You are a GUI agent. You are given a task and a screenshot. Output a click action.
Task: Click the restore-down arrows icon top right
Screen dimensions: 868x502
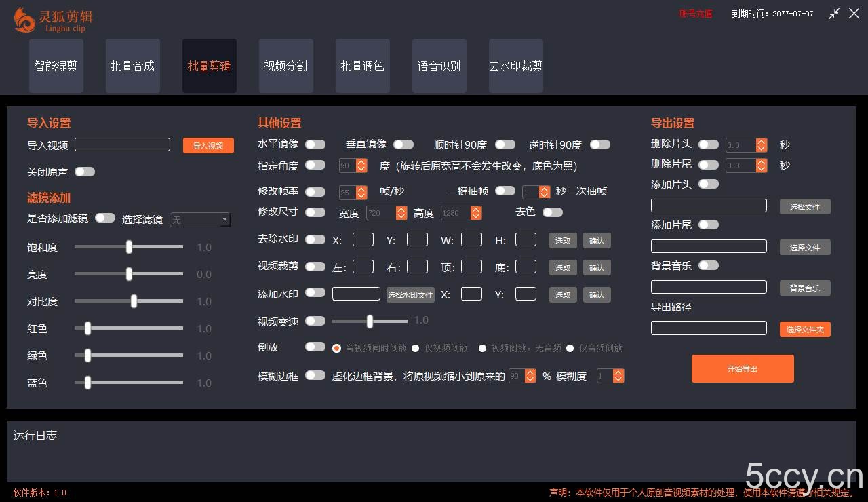[x=834, y=14]
